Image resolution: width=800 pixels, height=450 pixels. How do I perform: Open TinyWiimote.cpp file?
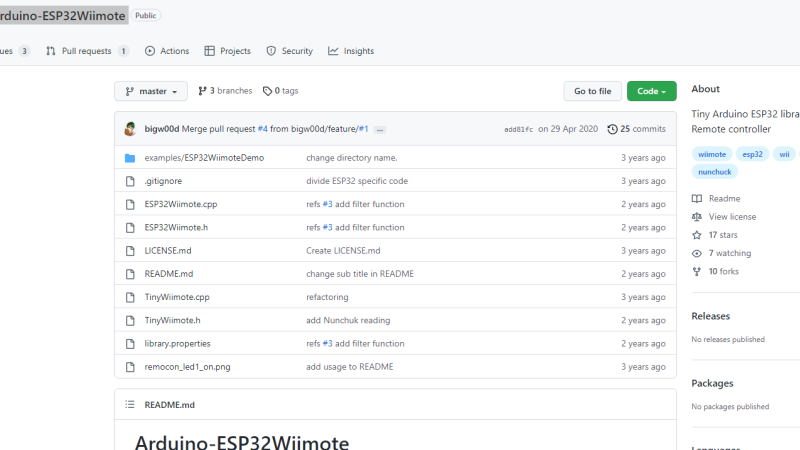coord(177,297)
